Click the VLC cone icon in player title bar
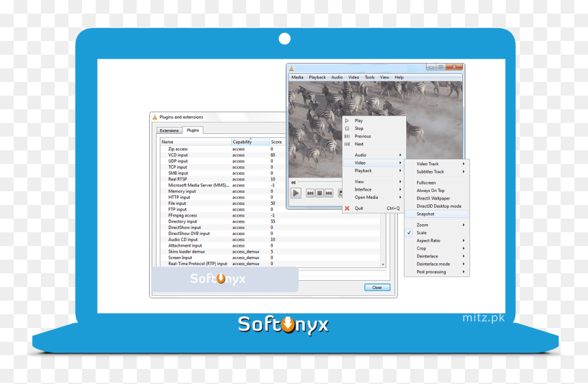The height and width of the screenshot is (384, 588). 291,68
